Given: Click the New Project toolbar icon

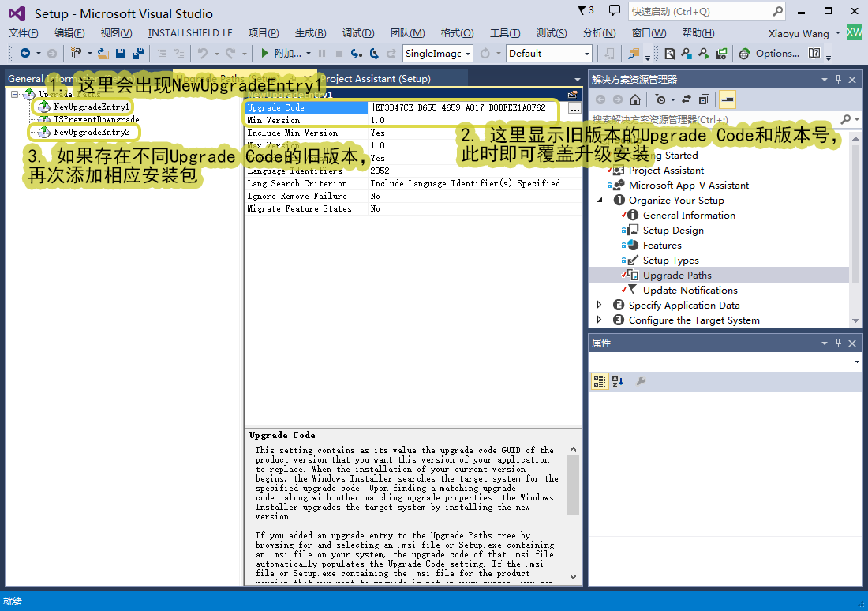Looking at the screenshot, I should click(x=76, y=53).
